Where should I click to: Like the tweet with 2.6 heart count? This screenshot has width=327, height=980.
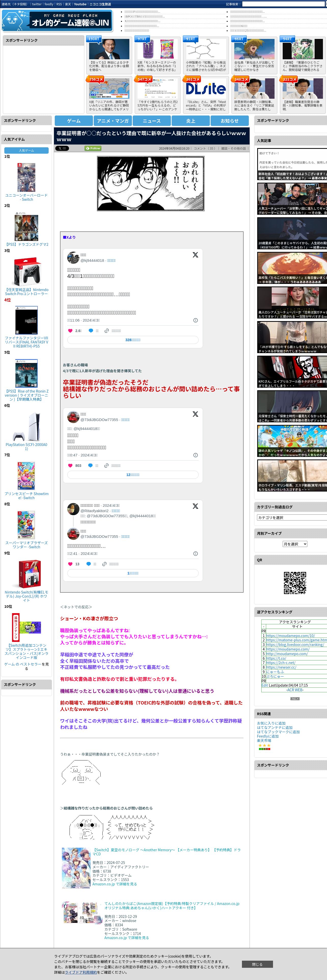[70, 330]
